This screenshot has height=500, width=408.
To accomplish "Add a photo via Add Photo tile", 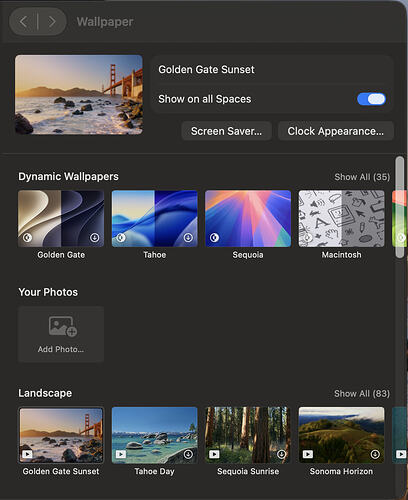I will 61,334.
